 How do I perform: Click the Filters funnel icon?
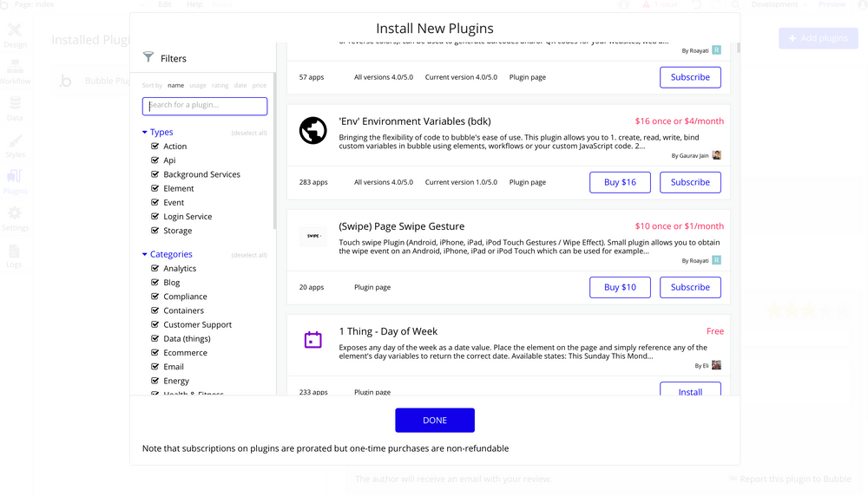148,57
